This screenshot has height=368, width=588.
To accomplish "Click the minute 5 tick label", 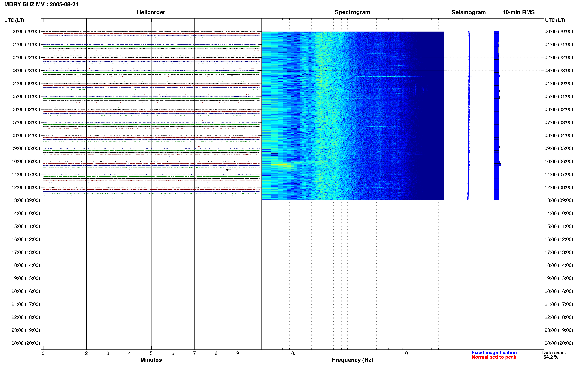I will [x=151, y=353].
